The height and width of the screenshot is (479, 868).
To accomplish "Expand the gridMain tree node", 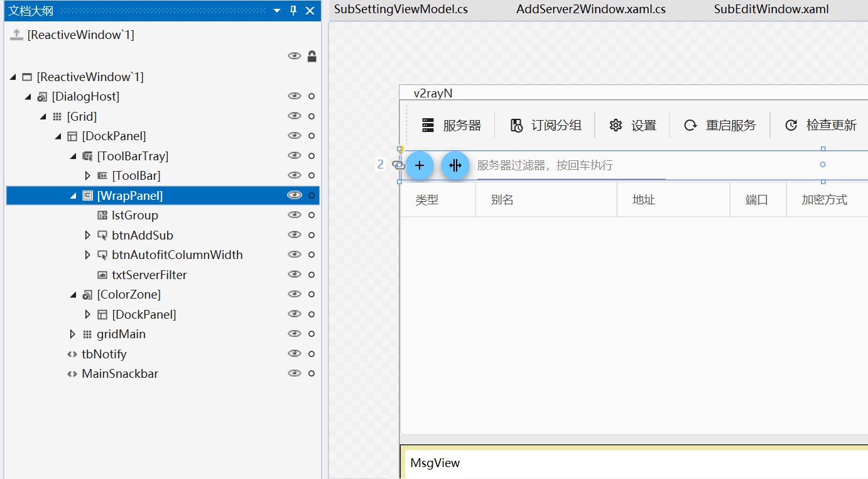I will click(73, 334).
